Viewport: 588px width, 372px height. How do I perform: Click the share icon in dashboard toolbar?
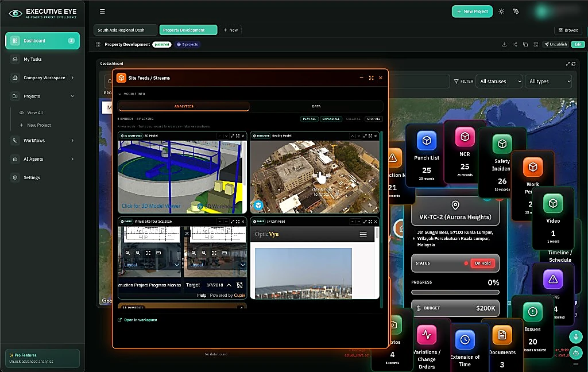coord(515,44)
